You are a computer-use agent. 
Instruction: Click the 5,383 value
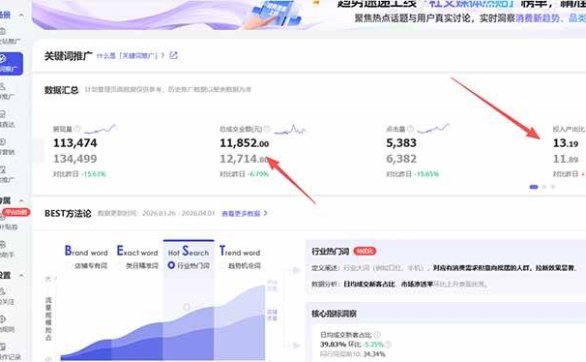coord(401,143)
